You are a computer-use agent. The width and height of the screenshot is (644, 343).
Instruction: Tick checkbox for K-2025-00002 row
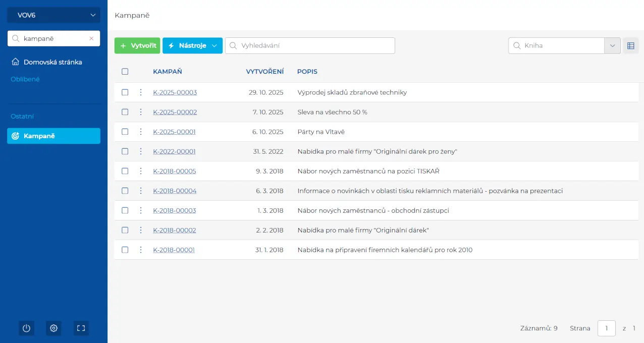pos(125,112)
